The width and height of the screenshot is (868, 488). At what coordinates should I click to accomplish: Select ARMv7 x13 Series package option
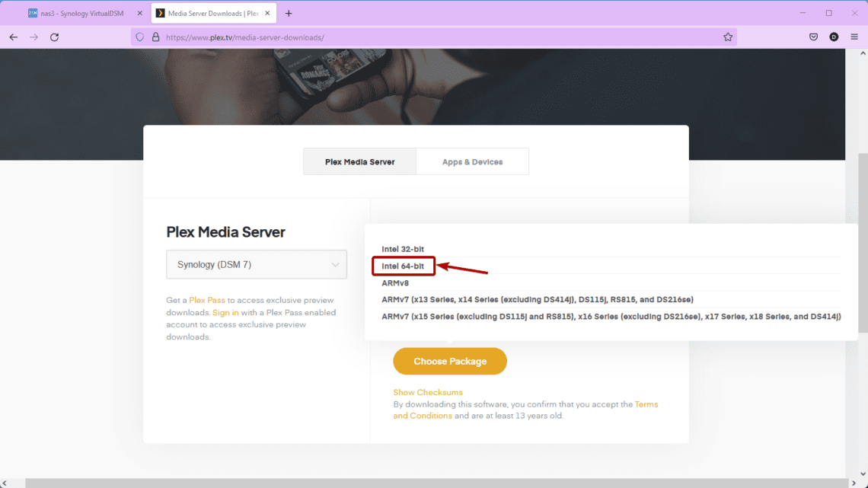(537, 299)
